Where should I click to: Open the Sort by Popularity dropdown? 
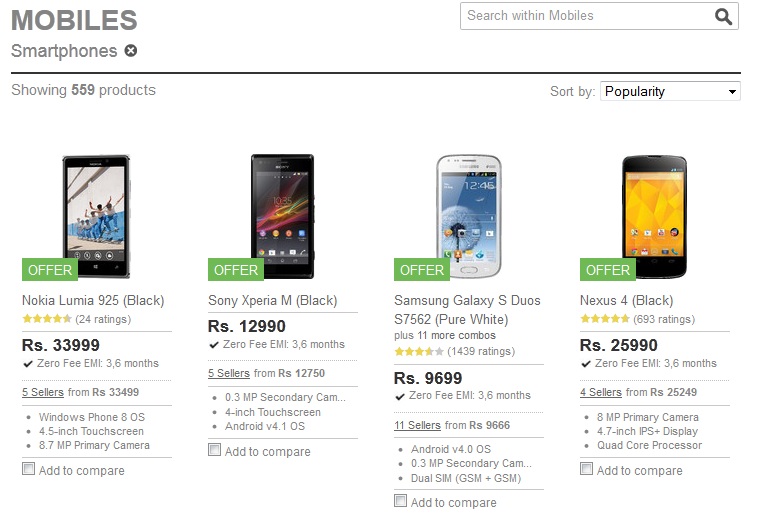[x=670, y=91]
